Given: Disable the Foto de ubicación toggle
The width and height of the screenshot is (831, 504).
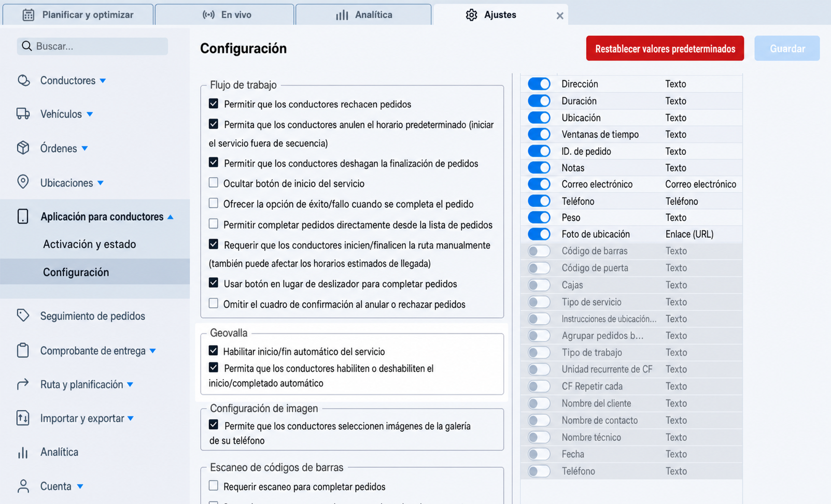Looking at the screenshot, I should pos(539,234).
